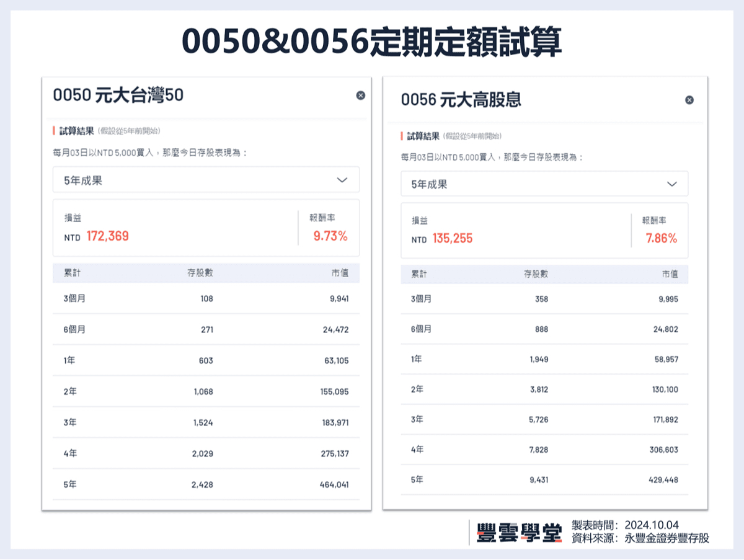The image size is (744, 560).
Task: Click share count 271 in 0050 table
Action: [x=206, y=329]
